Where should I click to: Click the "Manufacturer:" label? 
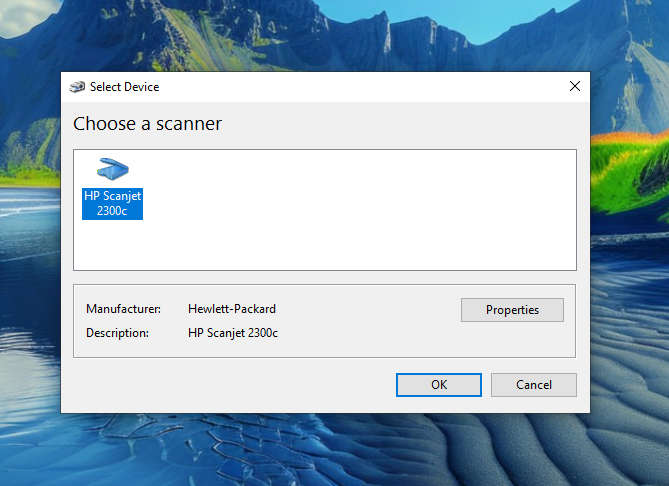pyautogui.click(x=123, y=309)
